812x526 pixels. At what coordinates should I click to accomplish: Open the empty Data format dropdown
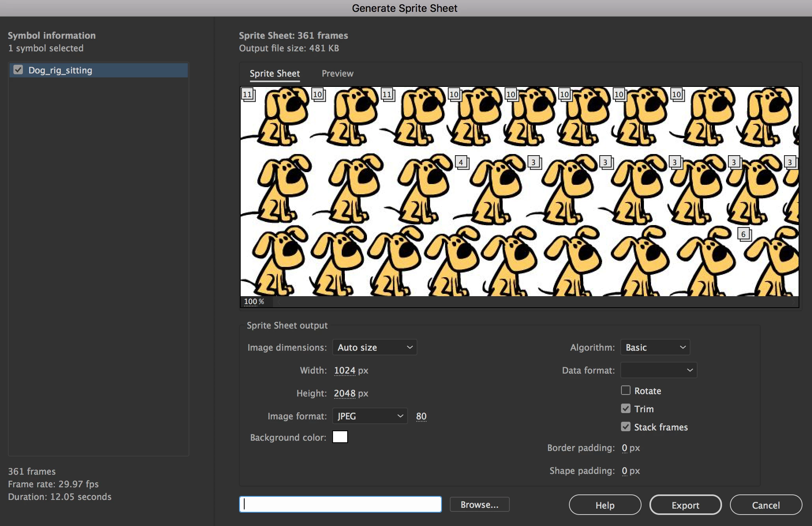coord(659,370)
